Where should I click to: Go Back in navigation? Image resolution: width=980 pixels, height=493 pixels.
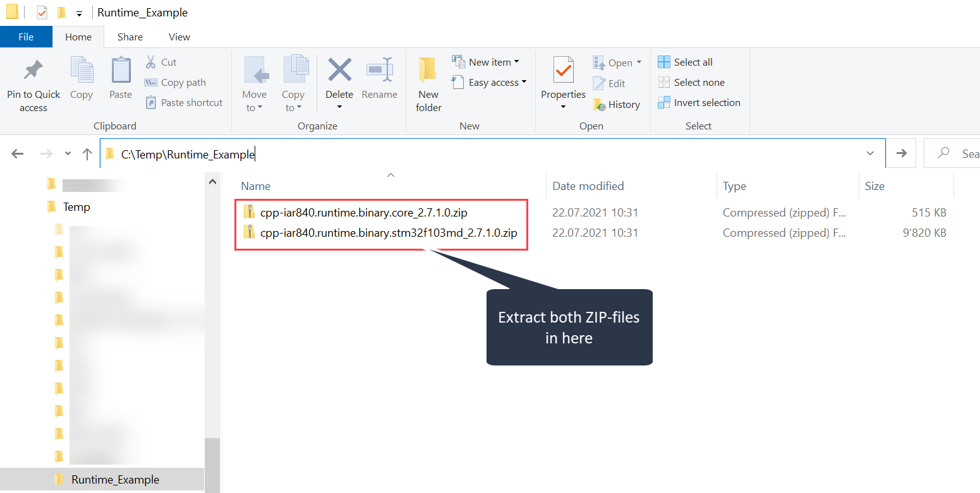click(x=18, y=153)
